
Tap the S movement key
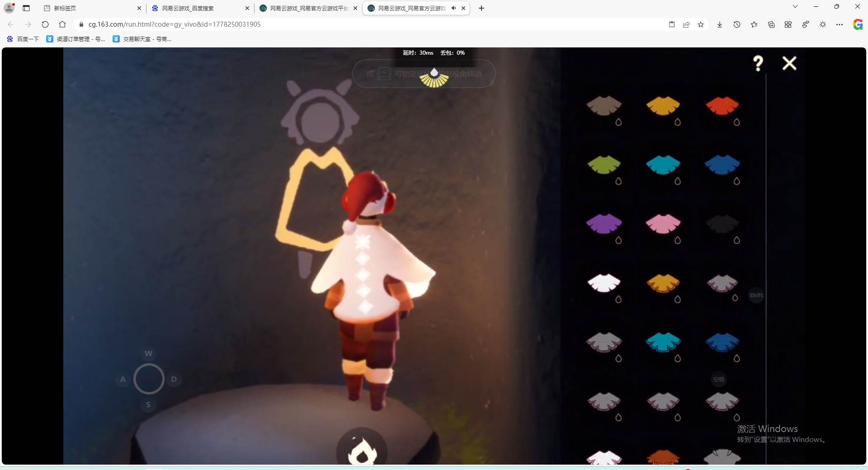[x=148, y=404]
